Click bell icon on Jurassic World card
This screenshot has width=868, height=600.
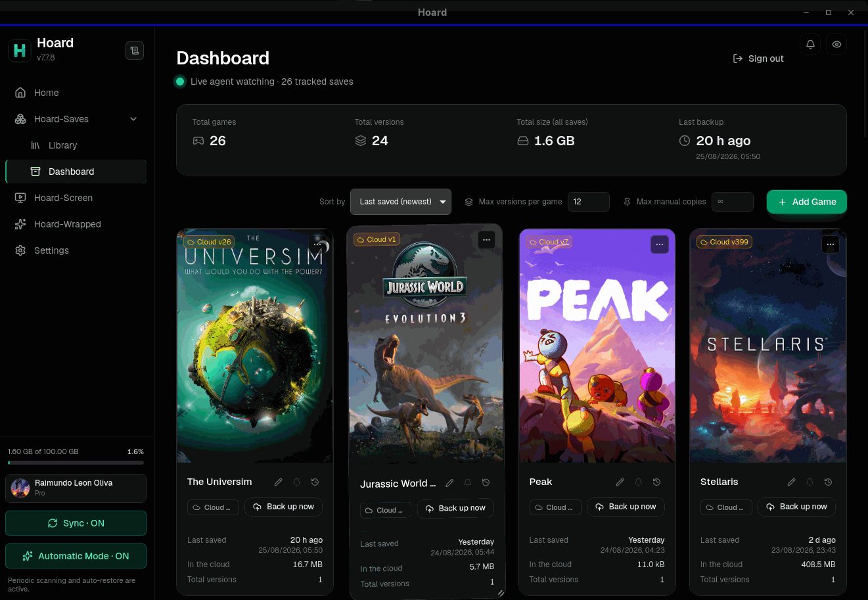pyautogui.click(x=468, y=483)
